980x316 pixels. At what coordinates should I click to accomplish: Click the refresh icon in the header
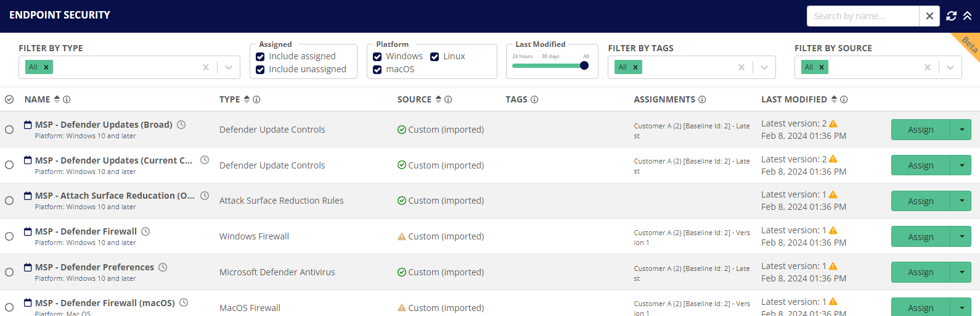tap(952, 16)
